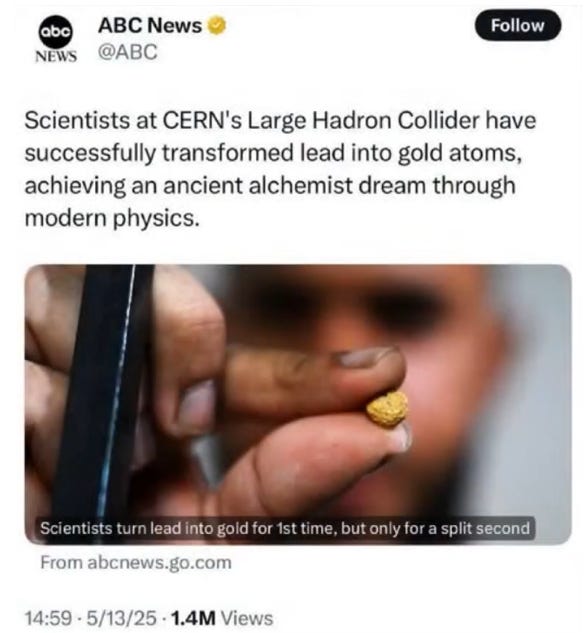The image size is (584, 633).
Task: Open the ABC News display name profile
Action: [x=150, y=25]
